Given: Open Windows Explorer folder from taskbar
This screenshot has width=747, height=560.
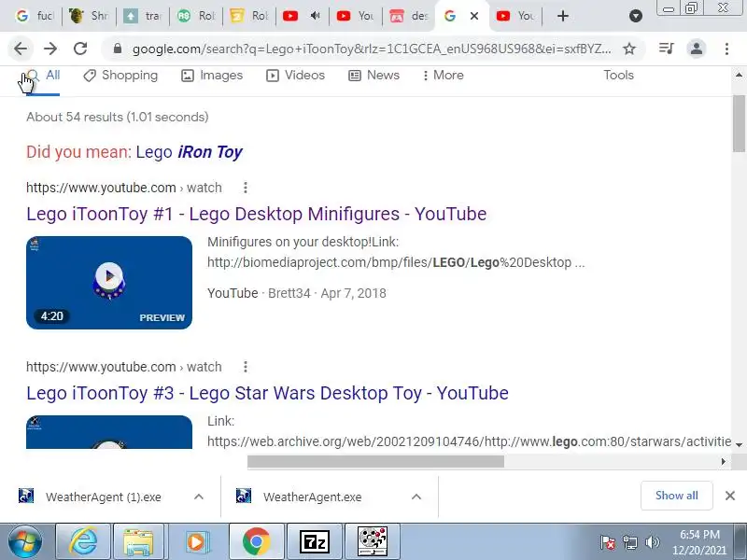Looking at the screenshot, I should pyautogui.click(x=137, y=541).
